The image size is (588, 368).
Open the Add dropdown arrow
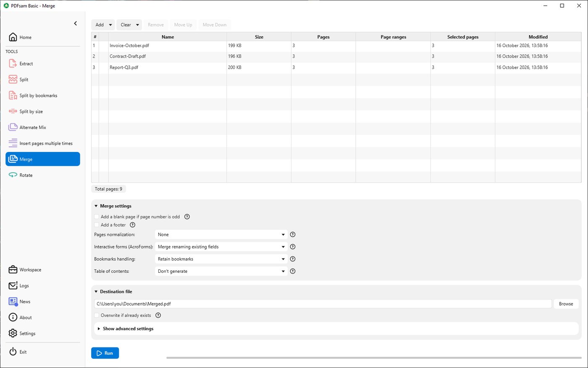point(110,25)
